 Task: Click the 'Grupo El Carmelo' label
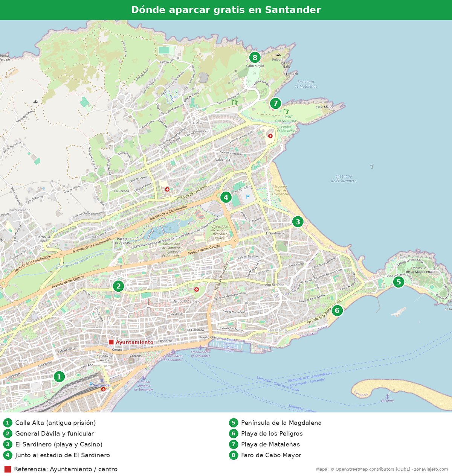pos(187,301)
